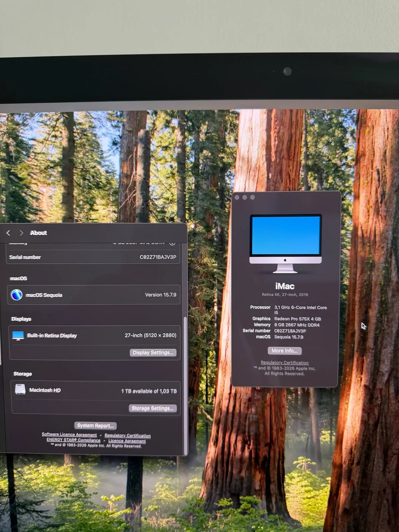Go forward with the right chevron in About

21,233
